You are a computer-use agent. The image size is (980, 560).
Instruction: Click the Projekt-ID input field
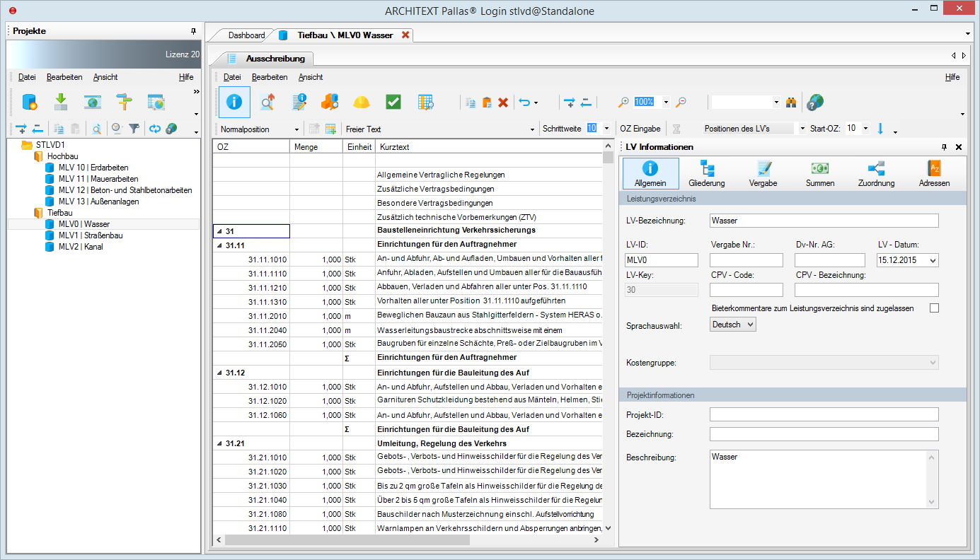[x=824, y=414]
